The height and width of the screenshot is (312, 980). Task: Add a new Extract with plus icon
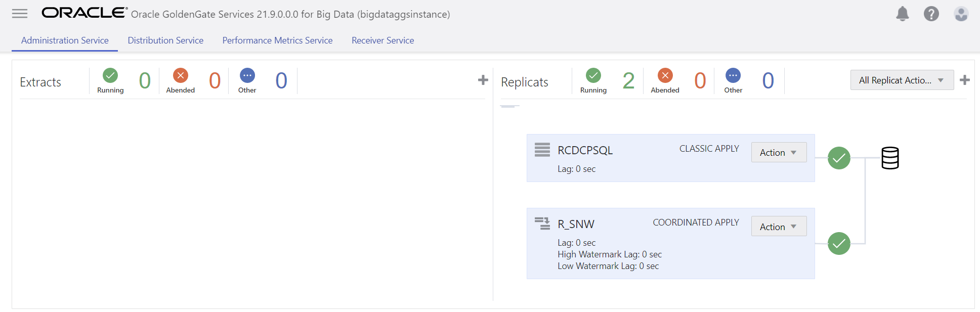(483, 80)
